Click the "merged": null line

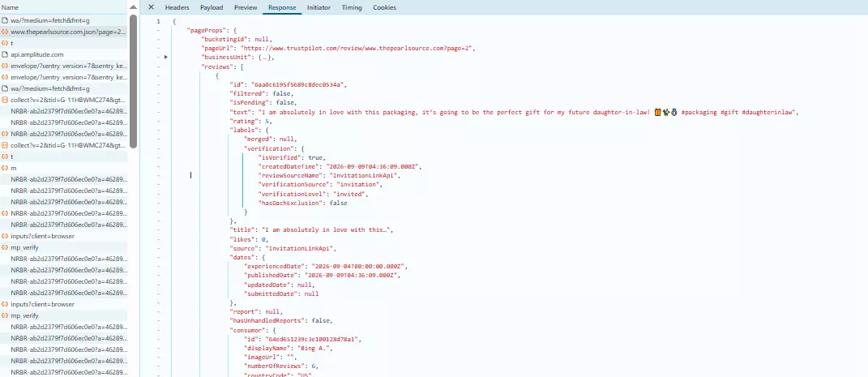270,139
